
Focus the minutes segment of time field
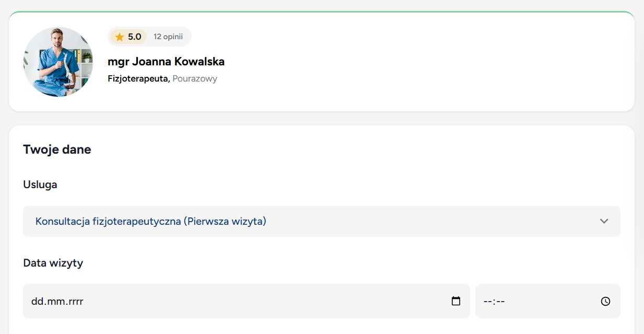[500, 301]
